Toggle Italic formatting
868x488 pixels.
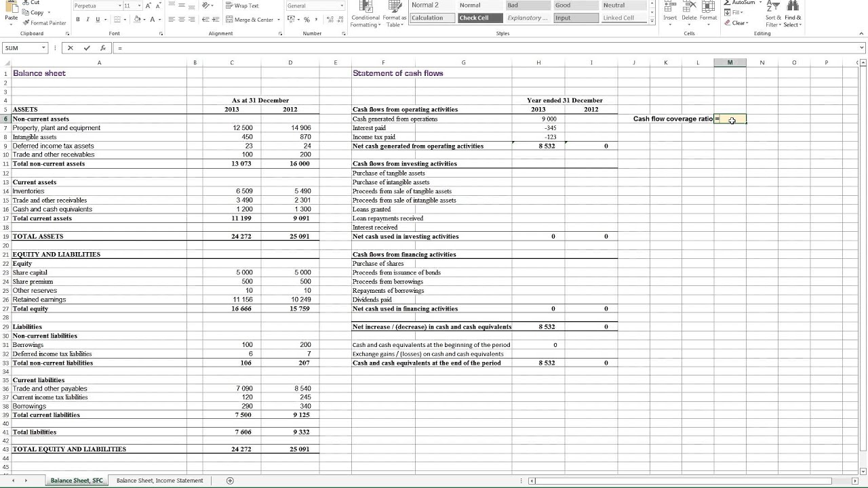(x=87, y=20)
